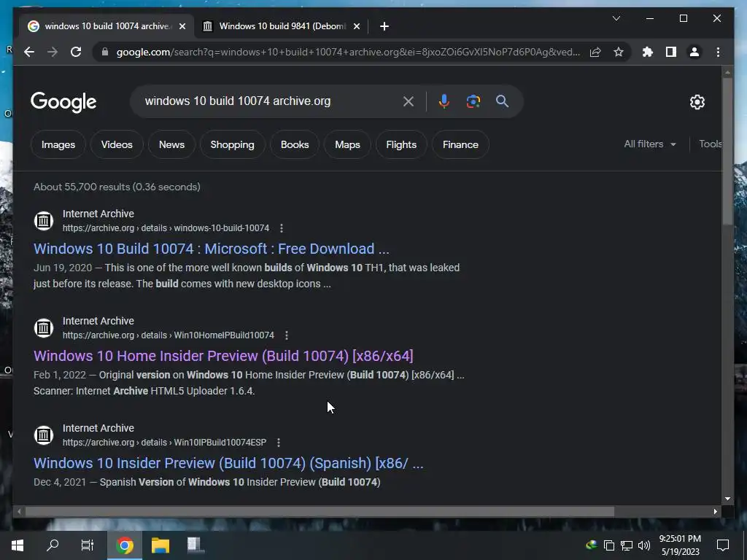Open the Chrome profile avatar
747x560 pixels.
[x=694, y=52]
